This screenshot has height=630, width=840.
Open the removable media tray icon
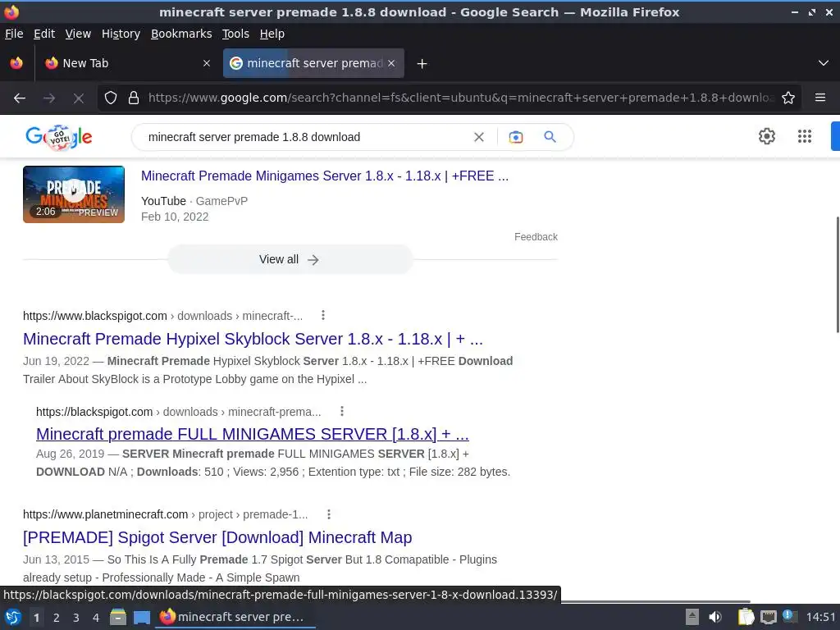tap(692, 617)
